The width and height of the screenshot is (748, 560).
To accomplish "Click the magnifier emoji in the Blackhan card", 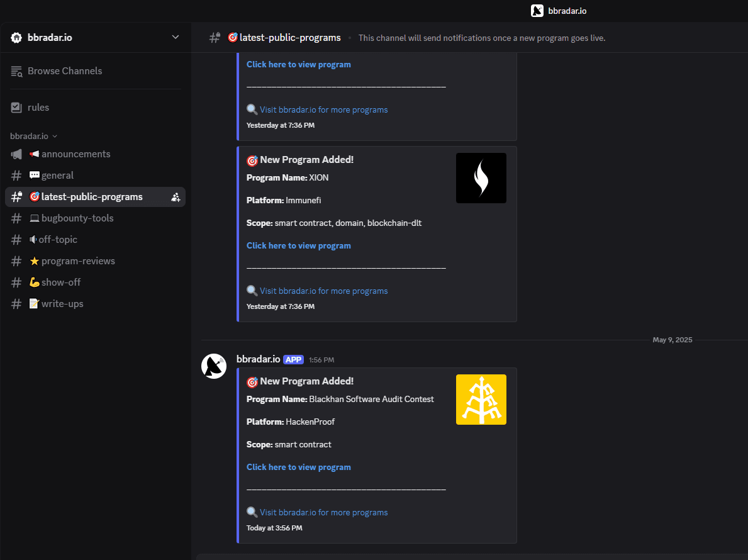I will tap(252, 512).
